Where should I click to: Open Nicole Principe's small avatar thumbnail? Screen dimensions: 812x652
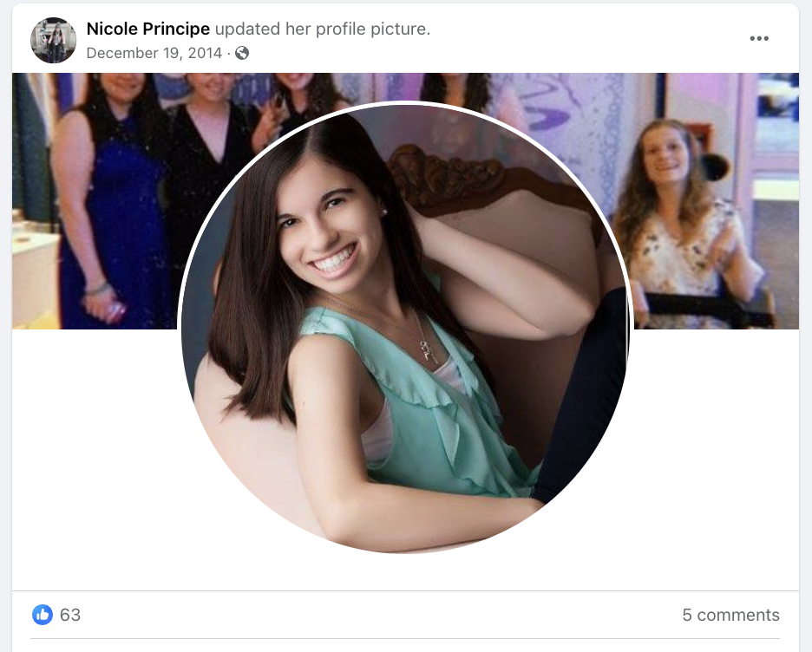coord(53,41)
